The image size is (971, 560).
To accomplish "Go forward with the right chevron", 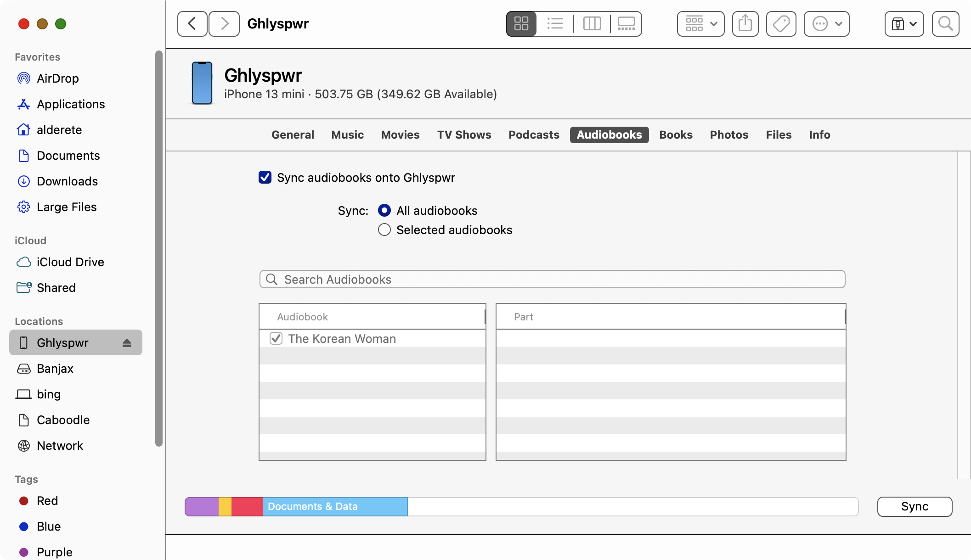I will pos(224,23).
